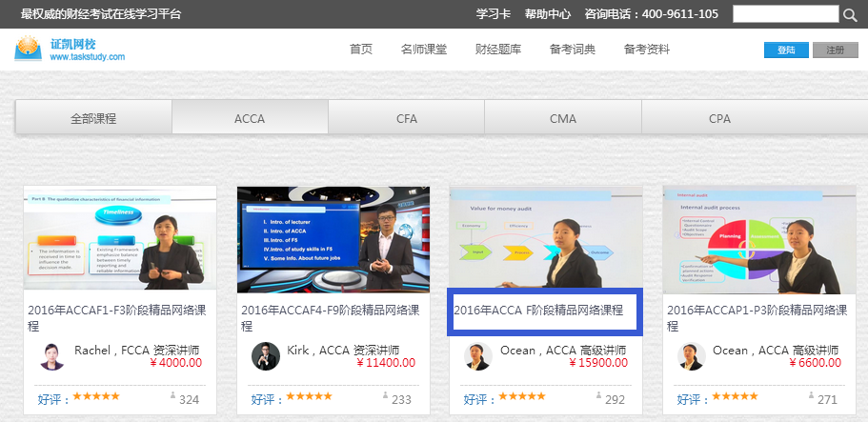Open 财经题库 navigation item
The width and height of the screenshot is (868, 422).
click(x=498, y=50)
